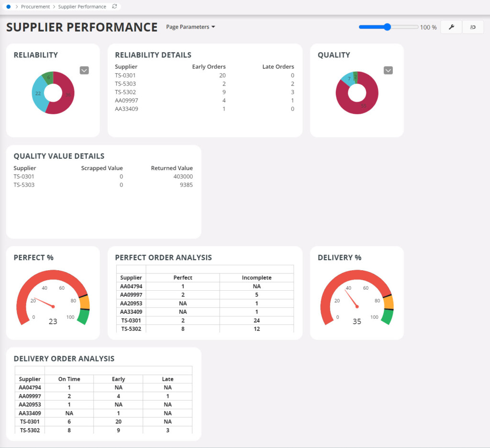Open Quality chart options arrow

(388, 70)
